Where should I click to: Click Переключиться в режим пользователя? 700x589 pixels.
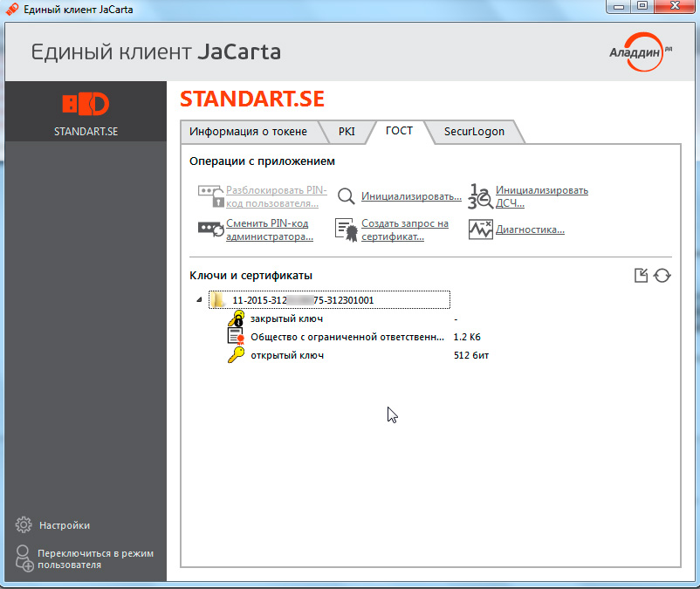click(x=95, y=558)
